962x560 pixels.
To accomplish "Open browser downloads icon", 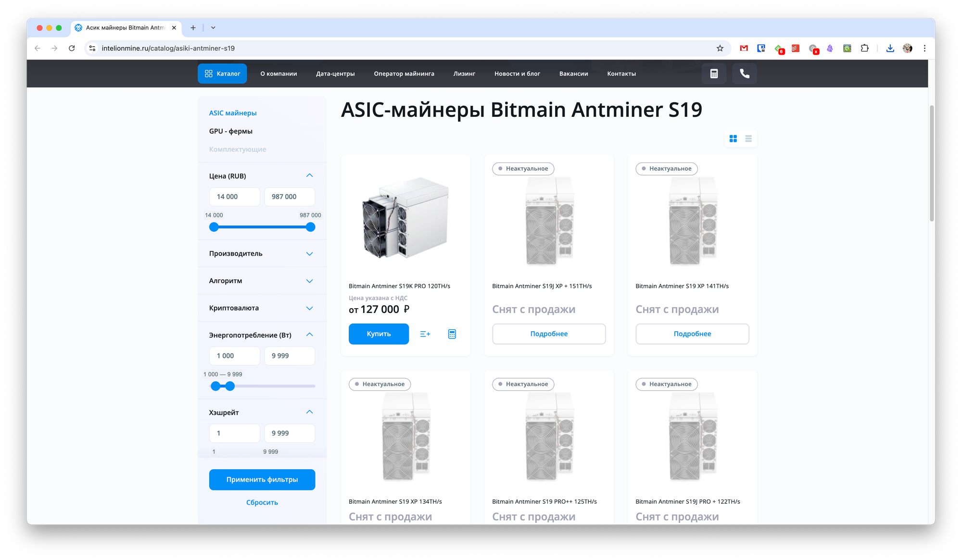I will [890, 48].
